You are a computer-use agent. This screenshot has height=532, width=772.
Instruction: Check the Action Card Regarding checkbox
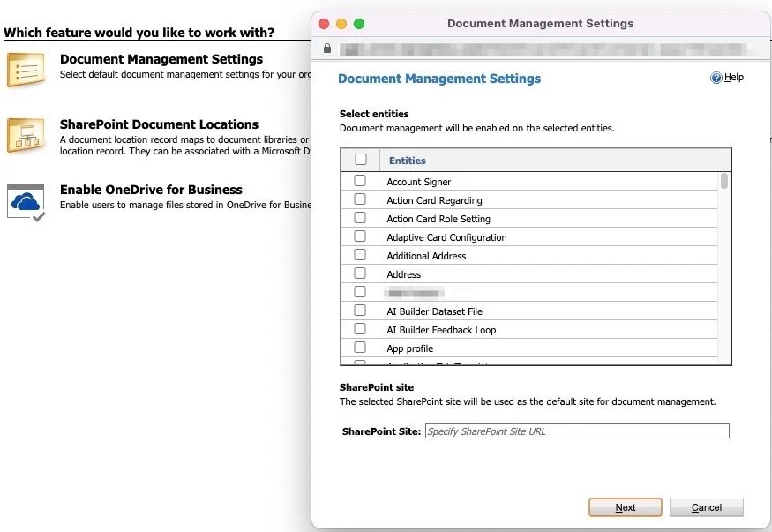[360, 199]
